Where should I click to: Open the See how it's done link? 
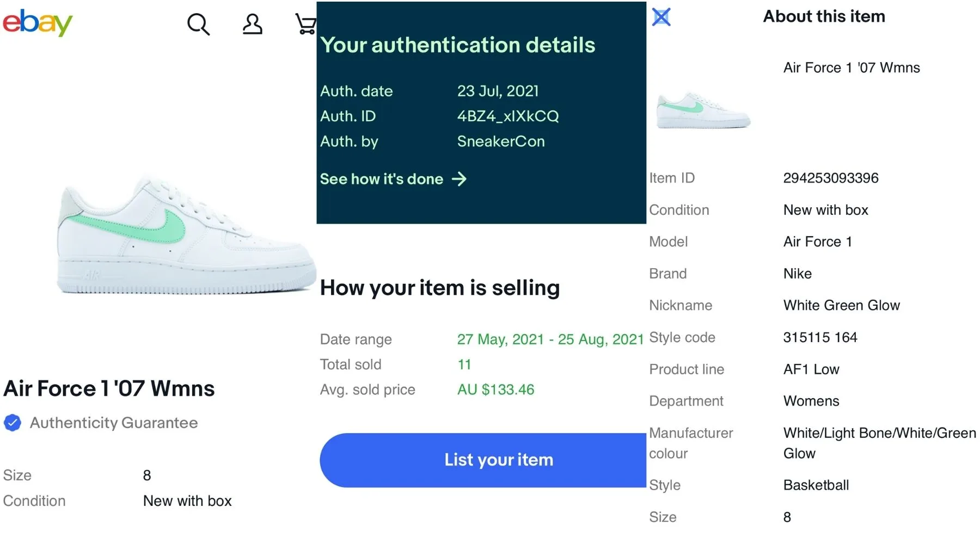382,179
